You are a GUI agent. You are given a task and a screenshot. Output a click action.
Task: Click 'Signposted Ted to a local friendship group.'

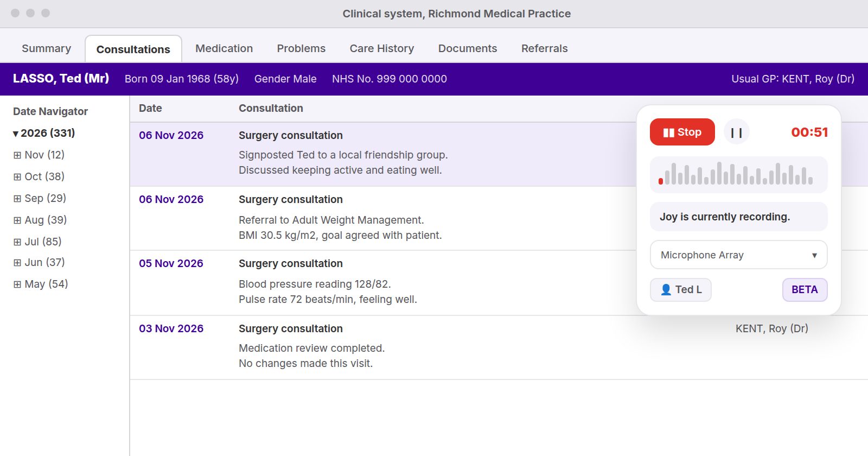click(343, 155)
